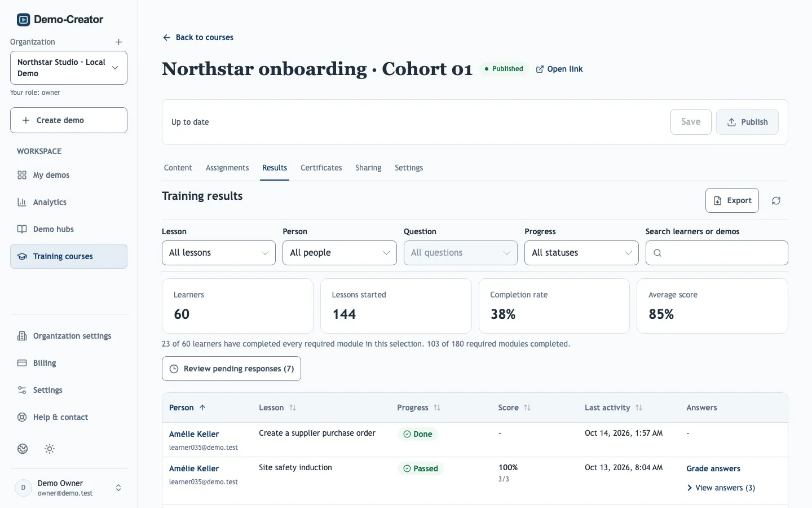Click the Demo-Creator logo icon
The width and height of the screenshot is (812, 508).
tap(23, 20)
